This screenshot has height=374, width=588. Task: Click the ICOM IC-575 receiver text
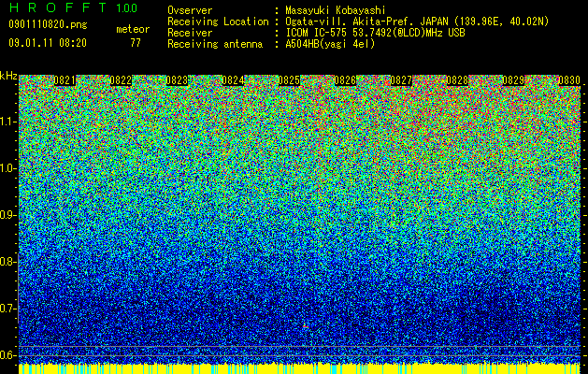(375, 33)
